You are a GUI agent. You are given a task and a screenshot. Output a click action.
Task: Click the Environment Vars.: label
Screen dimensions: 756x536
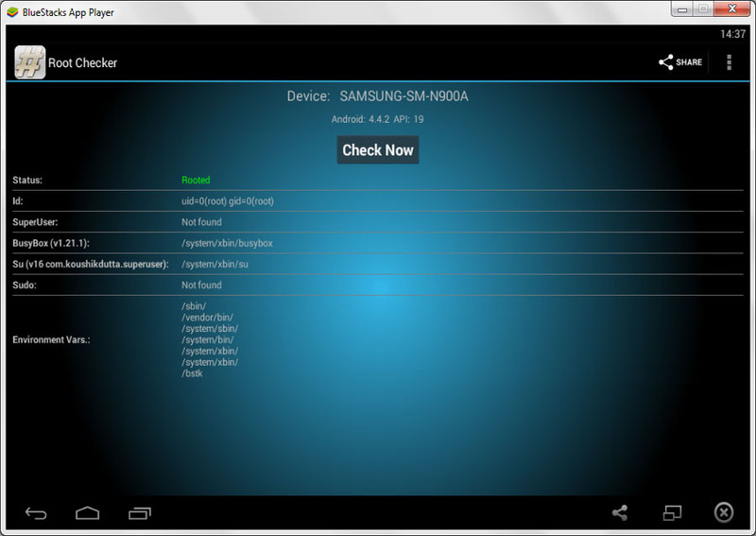tap(51, 339)
